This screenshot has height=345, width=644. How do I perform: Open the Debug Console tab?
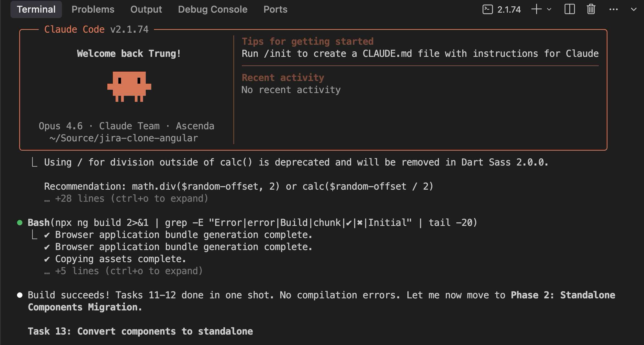tap(212, 9)
